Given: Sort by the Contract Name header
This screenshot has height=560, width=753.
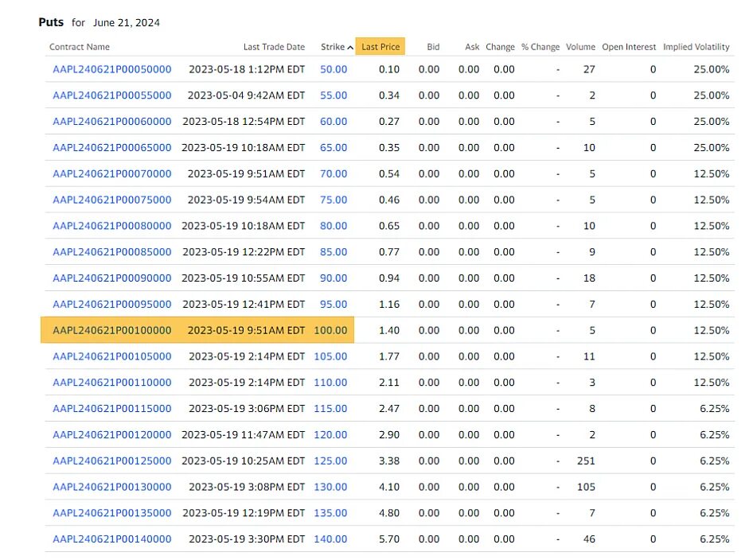Looking at the screenshot, I should tap(80, 47).
